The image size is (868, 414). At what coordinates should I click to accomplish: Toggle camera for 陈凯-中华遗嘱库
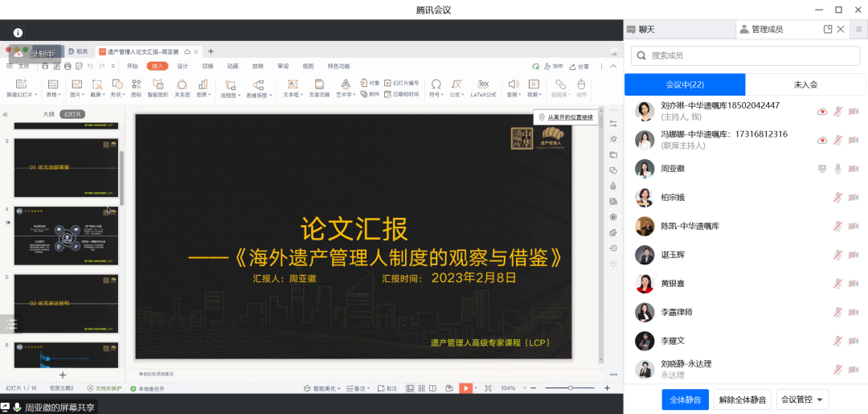[x=853, y=226]
